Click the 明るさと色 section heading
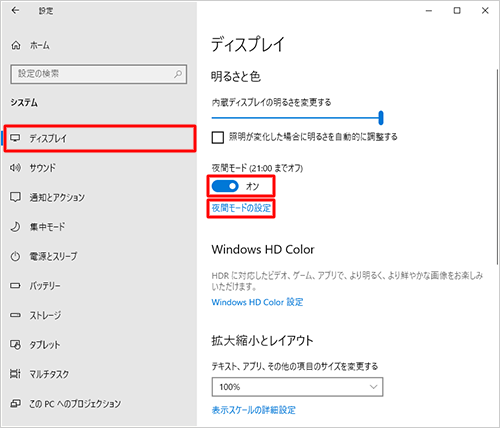500x428 pixels. [236, 77]
